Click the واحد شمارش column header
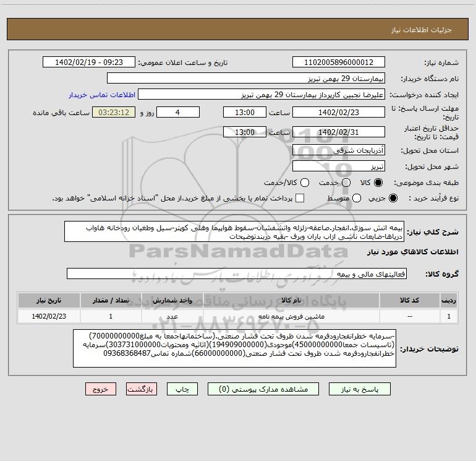The height and width of the screenshot is (461, 476). (172, 300)
